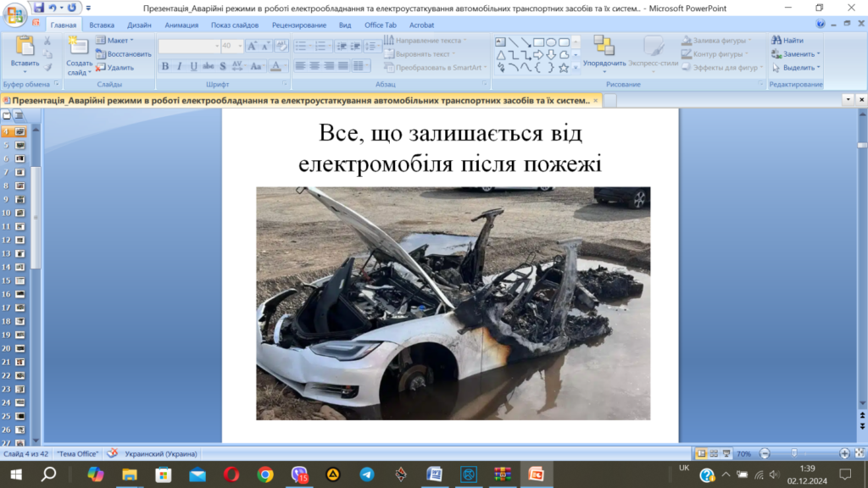Click the burnt electric car image on slide
The image size is (868, 488).
point(453,303)
